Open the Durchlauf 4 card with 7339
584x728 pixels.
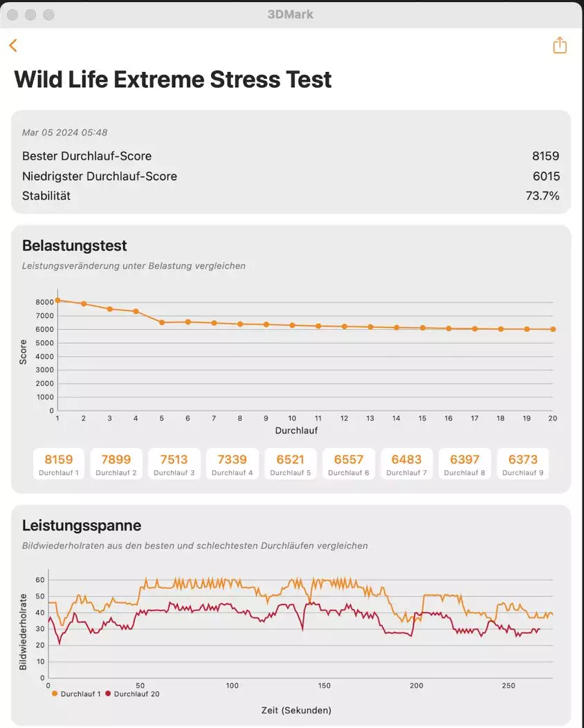coord(232,464)
